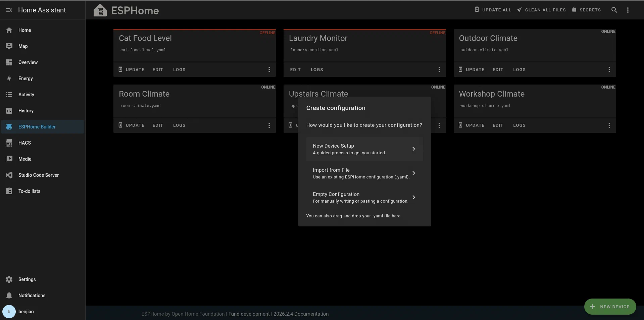Click the ONLINE status on Workshop Climate
This screenshot has width=644, height=320.
click(x=608, y=87)
